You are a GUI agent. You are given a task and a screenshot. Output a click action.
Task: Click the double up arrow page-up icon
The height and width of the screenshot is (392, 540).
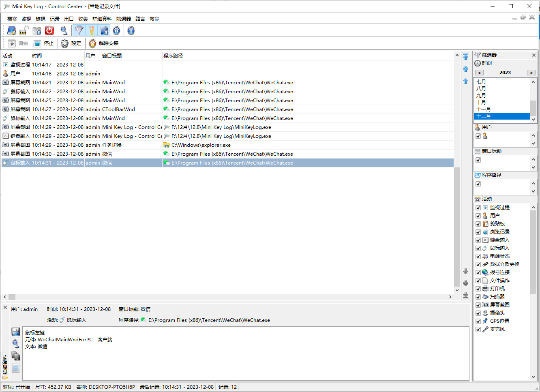465,69
